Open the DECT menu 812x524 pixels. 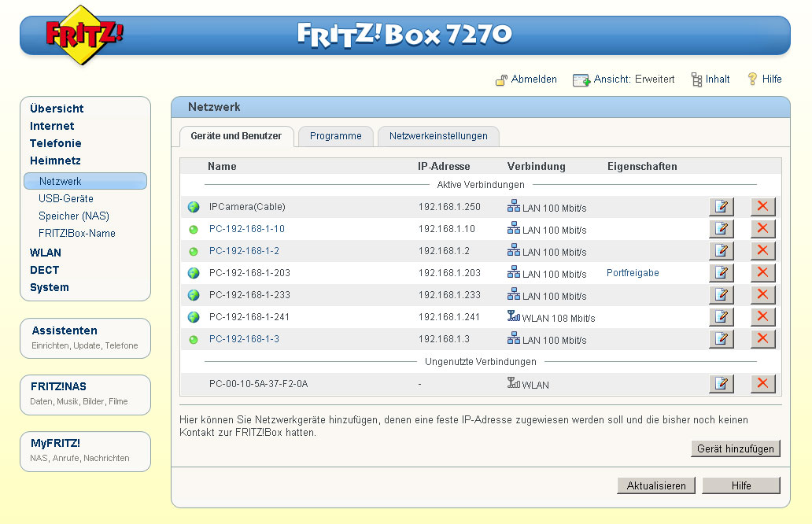[x=44, y=270]
